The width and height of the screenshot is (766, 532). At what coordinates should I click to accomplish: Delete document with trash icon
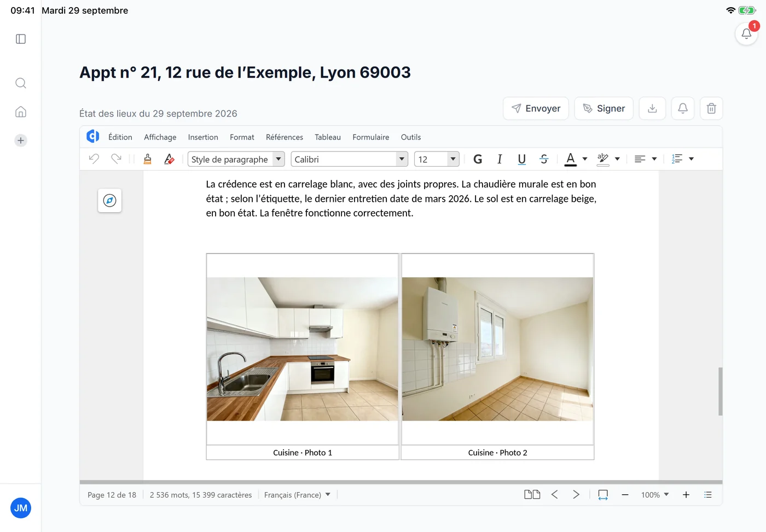click(711, 108)
